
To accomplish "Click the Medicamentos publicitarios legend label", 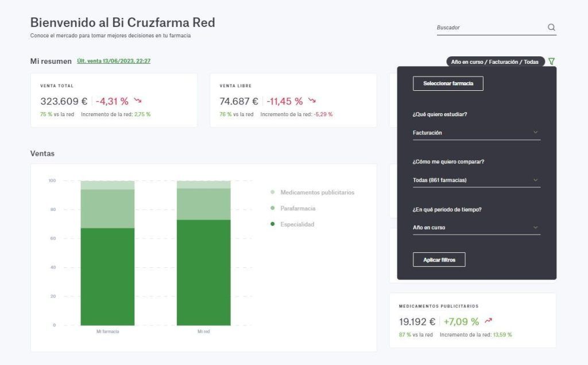I will 317,192.
